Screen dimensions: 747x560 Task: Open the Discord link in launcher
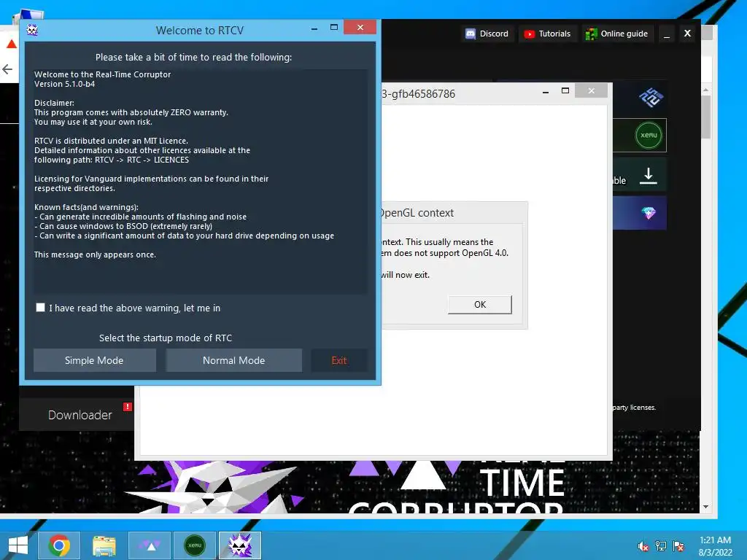point(487,34)
